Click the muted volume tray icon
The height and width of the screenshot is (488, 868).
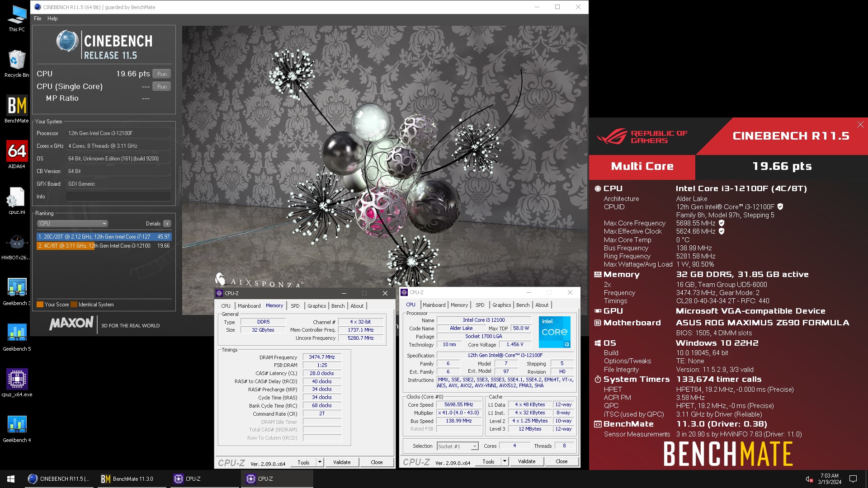tap(809, 479)
